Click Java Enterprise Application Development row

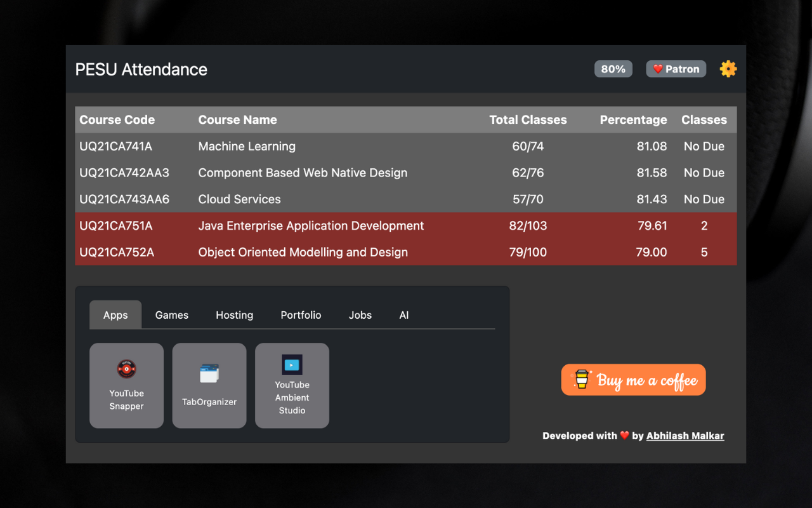[311, 226]
